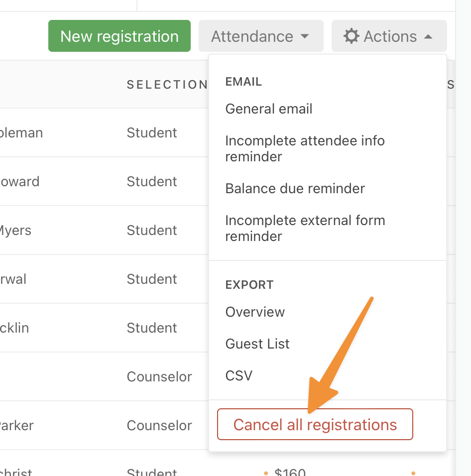
Task: Pick Incomplete external form reminder
Action: tap(305, 228)
